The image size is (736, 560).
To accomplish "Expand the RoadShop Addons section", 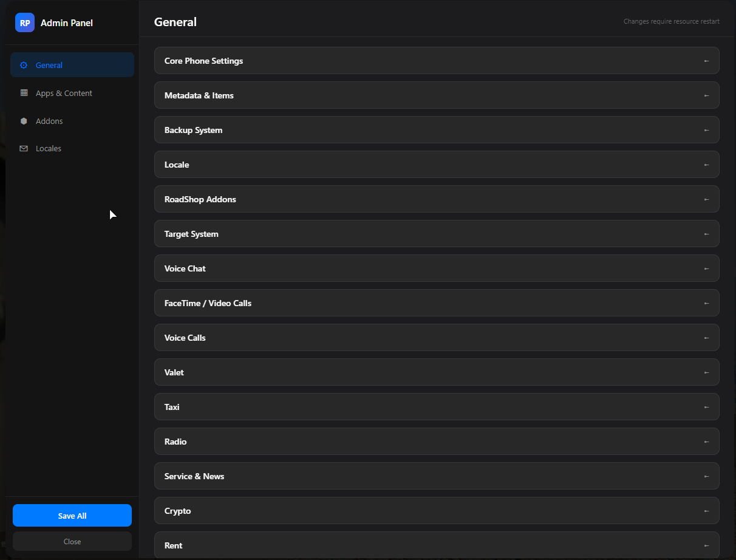I will click(x=437, y=199).
